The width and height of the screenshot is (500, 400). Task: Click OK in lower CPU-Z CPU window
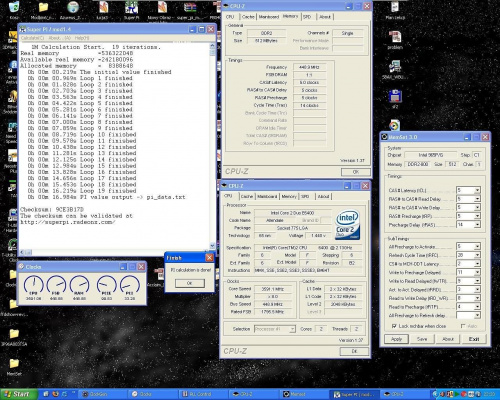coord(354,351)
